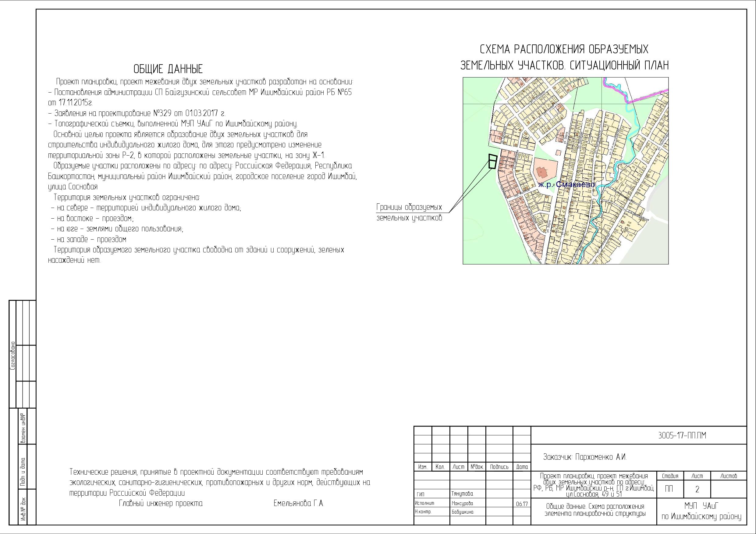756x534 pixels.
Task: Click the 'Листов' column header
Action: point(728,476)
